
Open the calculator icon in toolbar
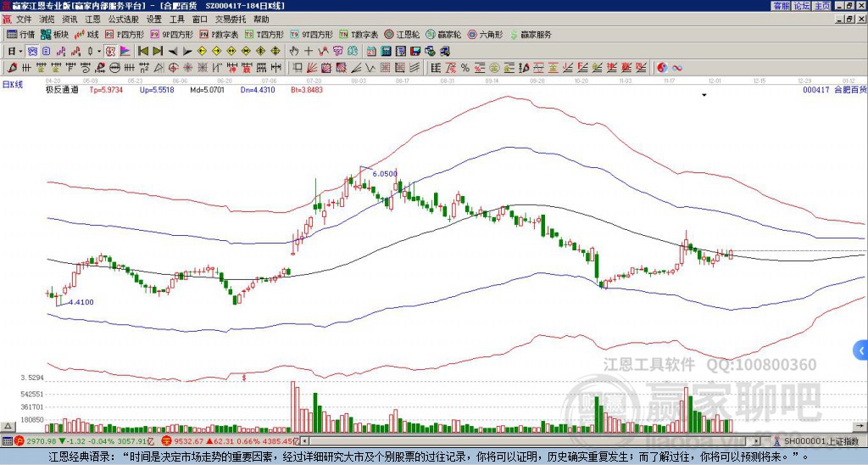386,52
